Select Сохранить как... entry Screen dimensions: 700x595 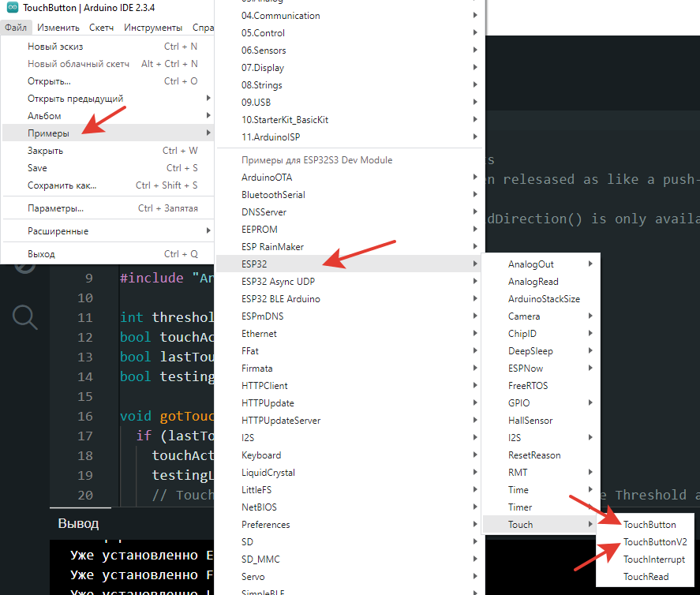pyautogui.click(x=108, y=185)
